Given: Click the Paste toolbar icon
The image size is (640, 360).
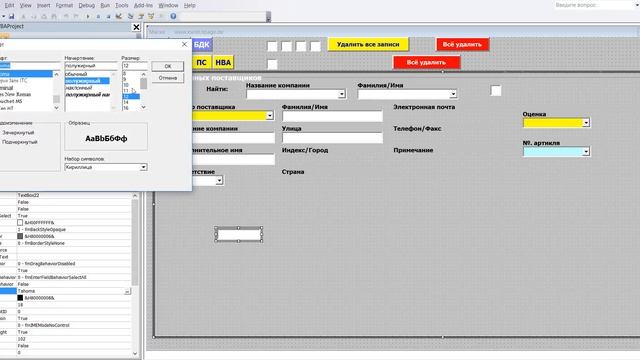Looking at the screenshot, I should click(44, 16).
